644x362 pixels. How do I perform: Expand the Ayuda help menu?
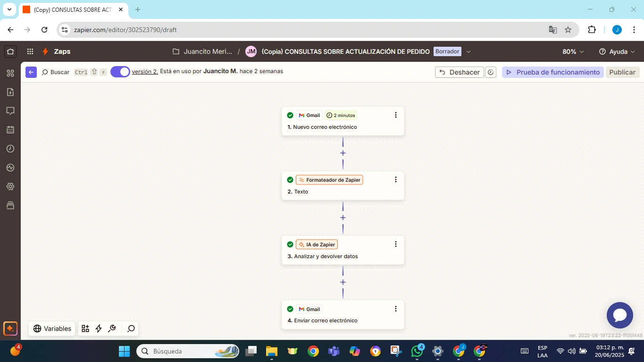[x=617, y=51]
